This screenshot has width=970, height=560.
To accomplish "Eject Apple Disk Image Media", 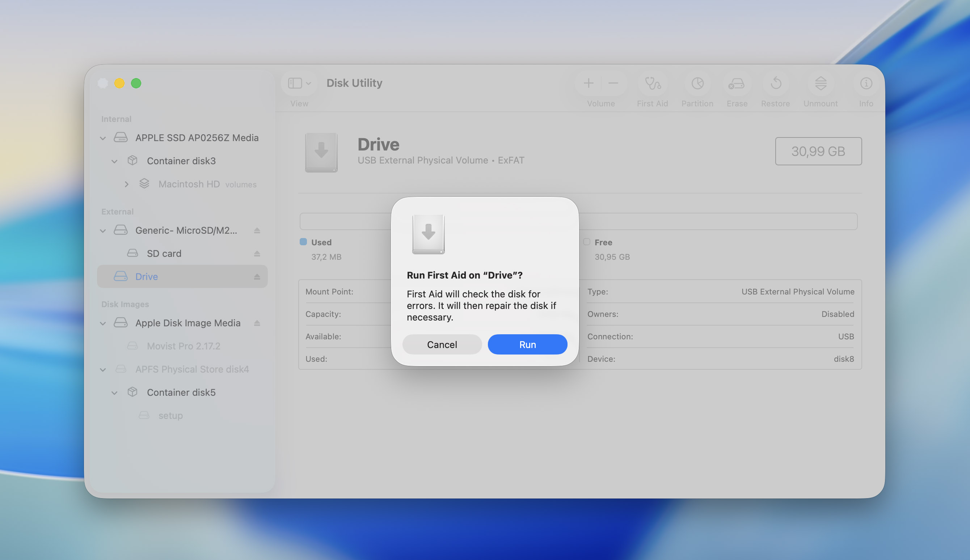I will (257, 323).
